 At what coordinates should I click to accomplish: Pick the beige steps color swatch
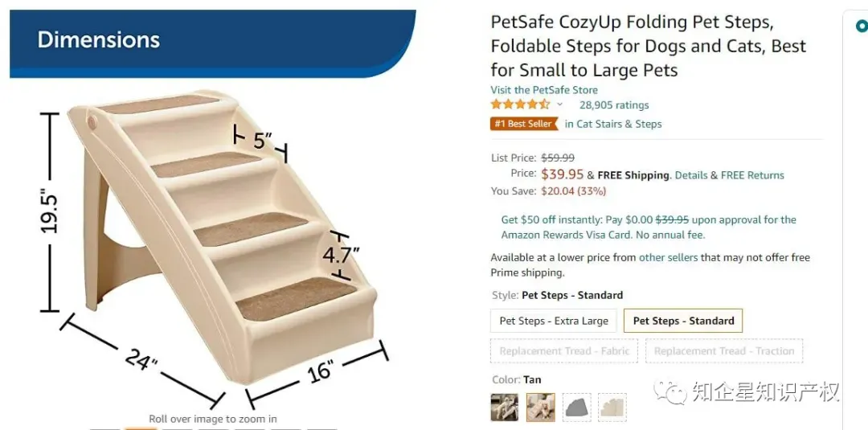pos(612,407)
